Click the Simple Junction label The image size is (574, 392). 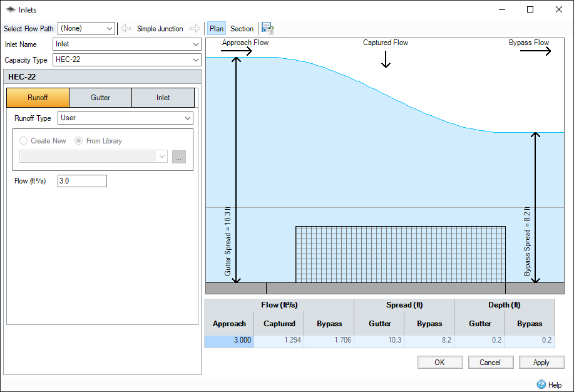(160, 29)
